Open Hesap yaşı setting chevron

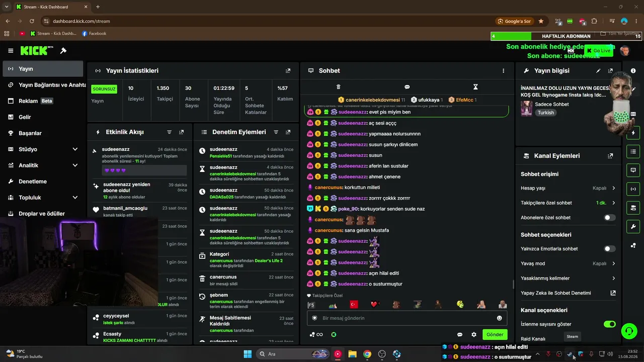click(x=614, y=188)
